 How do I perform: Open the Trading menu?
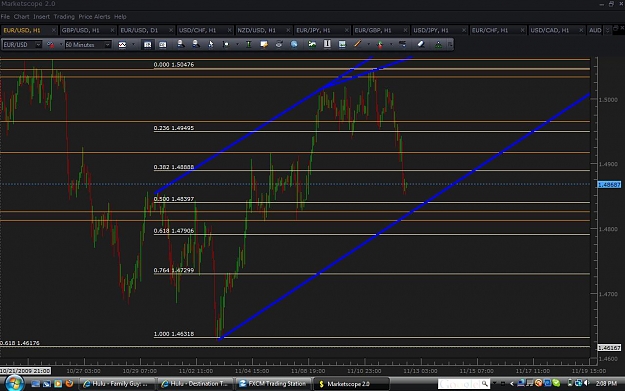pyautogui.click(x=64, y=17)
